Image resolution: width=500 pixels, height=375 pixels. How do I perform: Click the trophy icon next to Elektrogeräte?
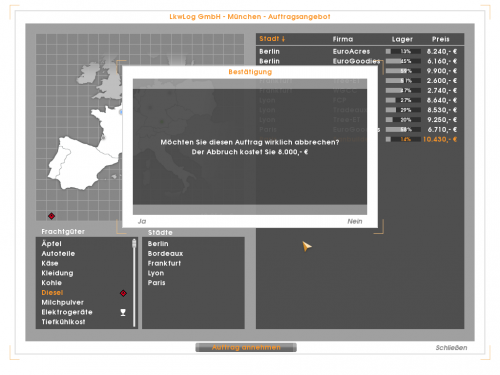pos(123,312)
